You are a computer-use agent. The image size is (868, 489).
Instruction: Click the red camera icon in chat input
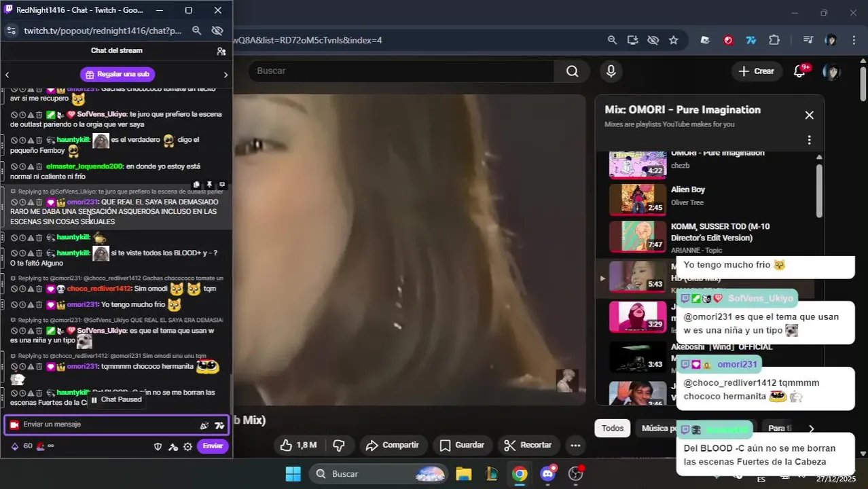point(14,424)
